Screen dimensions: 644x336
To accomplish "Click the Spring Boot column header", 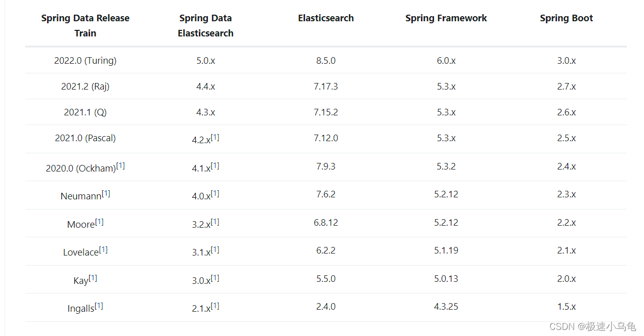I will tap(566, 18).
